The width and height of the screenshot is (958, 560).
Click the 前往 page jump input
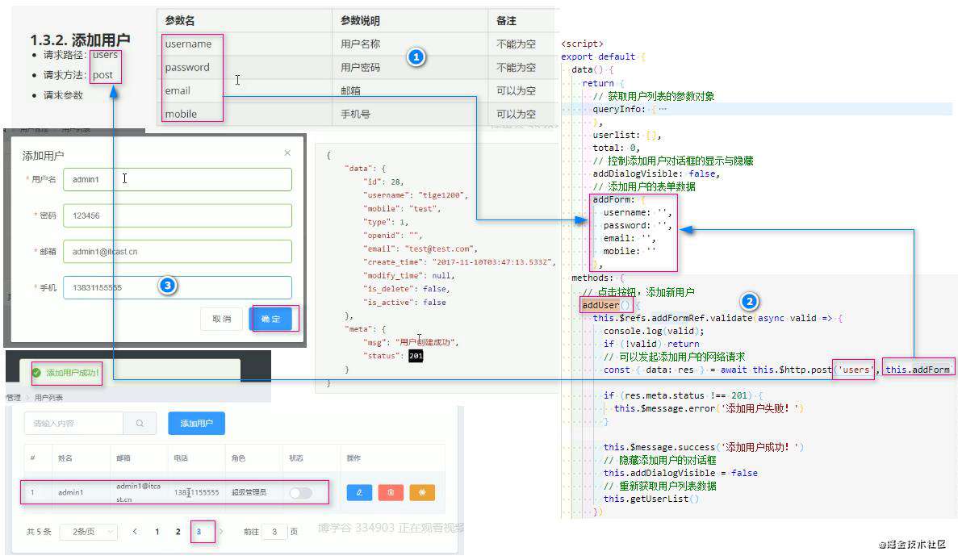274,532
